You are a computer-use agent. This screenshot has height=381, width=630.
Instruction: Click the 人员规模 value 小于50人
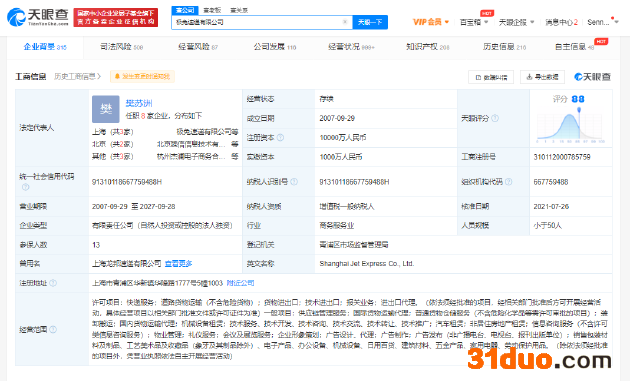tap(547, 225)
